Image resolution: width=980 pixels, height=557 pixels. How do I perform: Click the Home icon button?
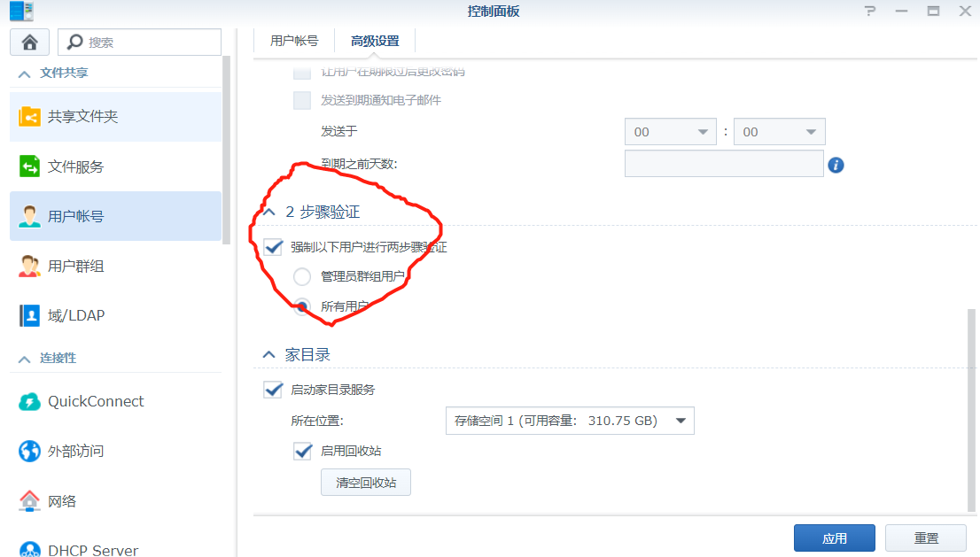coord(30,42)
